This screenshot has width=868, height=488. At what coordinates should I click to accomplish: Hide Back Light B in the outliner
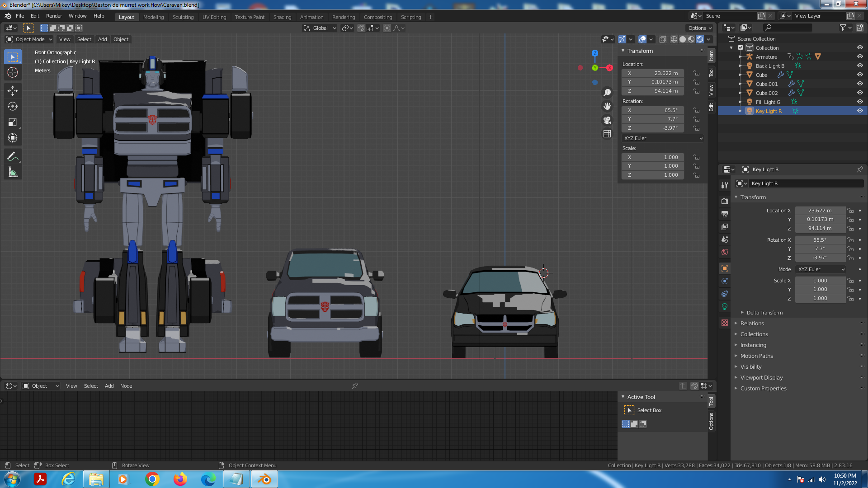click(860, 66)
